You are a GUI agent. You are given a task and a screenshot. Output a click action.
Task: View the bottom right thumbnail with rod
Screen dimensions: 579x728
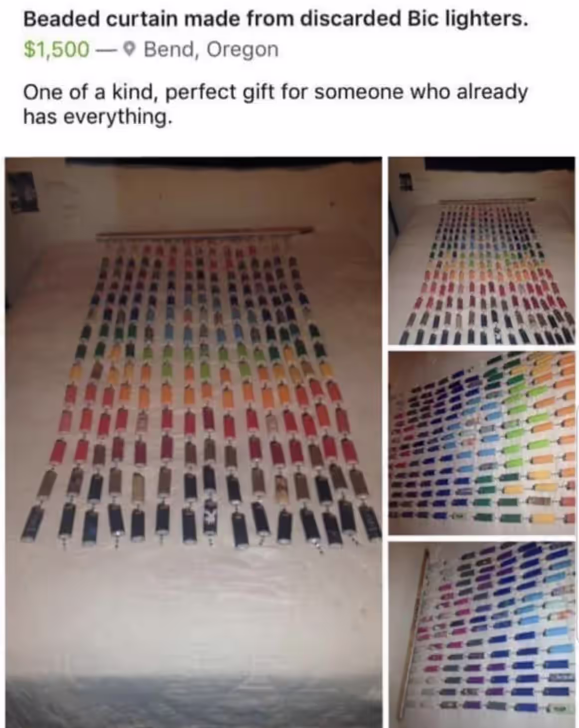(481, 634)
